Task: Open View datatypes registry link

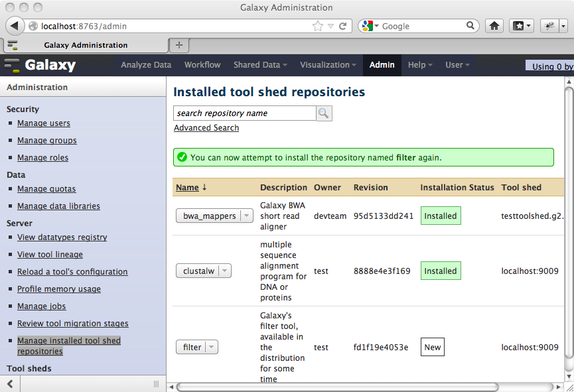Action: tap(62, 237)
